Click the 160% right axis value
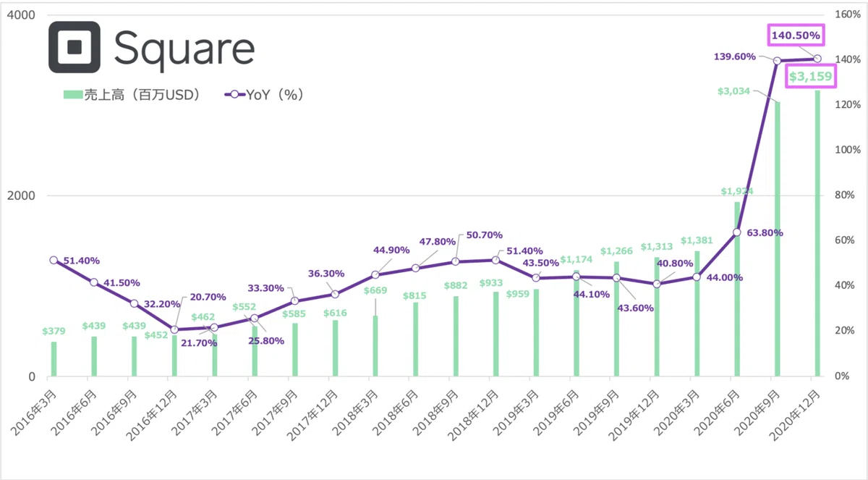The image size is (868, 480). point(847,14)
